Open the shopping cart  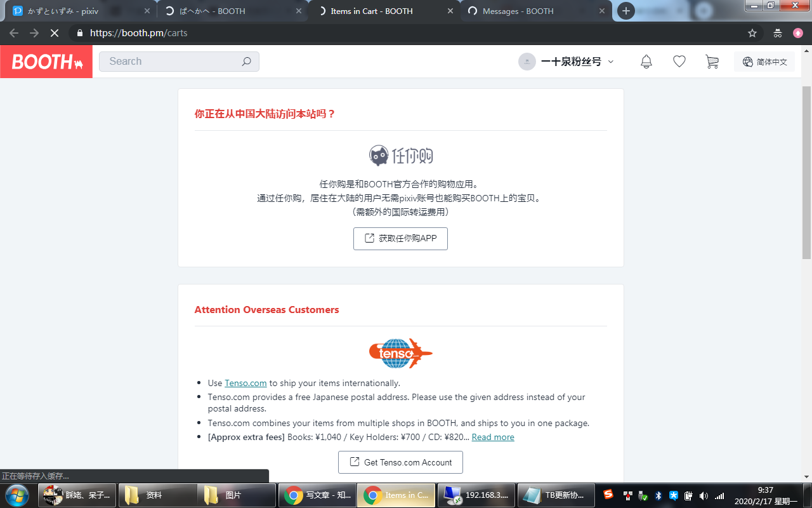click(712, 61)
